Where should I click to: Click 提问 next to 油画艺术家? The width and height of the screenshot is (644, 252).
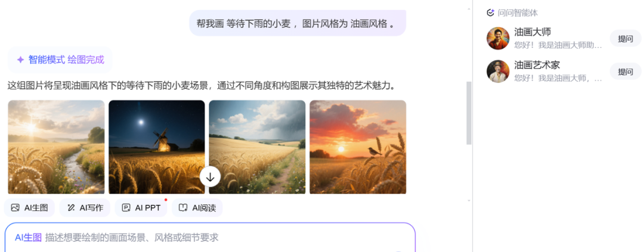[625, 71]
